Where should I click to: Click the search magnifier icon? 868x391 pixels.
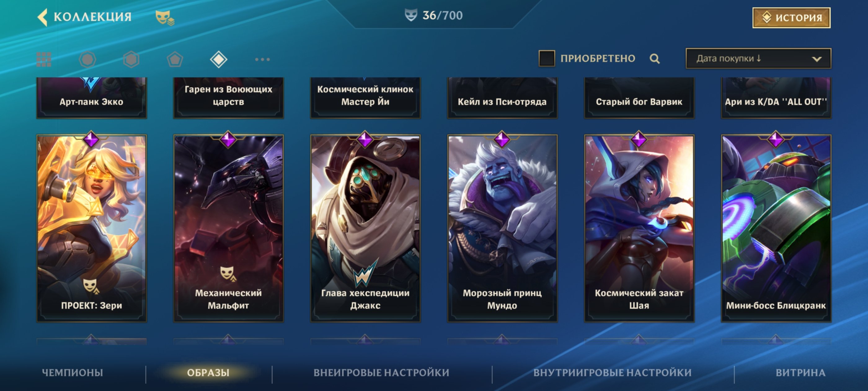pos(654,59)
